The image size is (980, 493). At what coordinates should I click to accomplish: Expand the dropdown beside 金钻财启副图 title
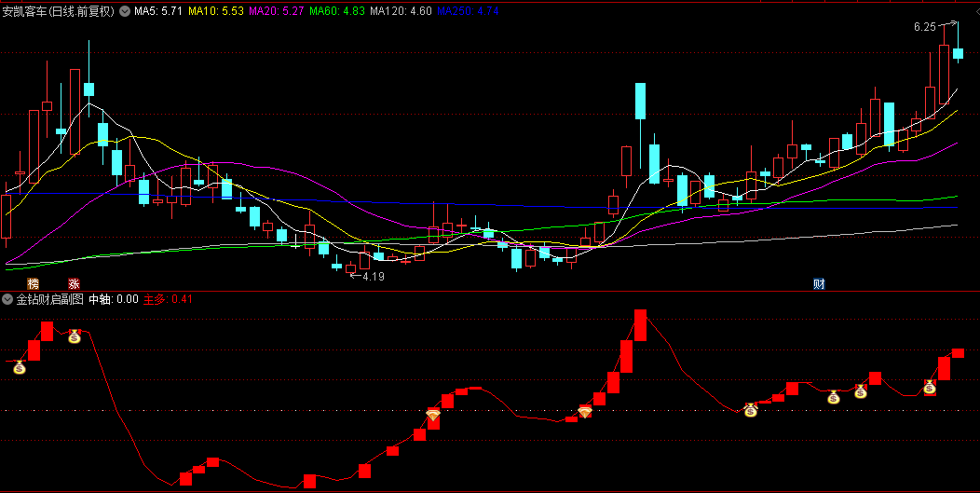click(7, 299)
